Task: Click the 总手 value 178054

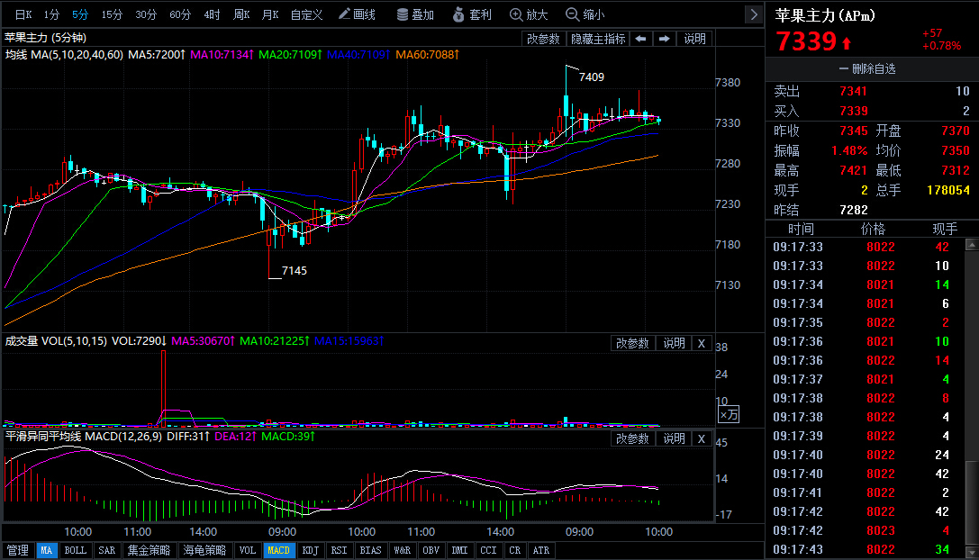Action: pyautogui.click(x=947, y=190)
